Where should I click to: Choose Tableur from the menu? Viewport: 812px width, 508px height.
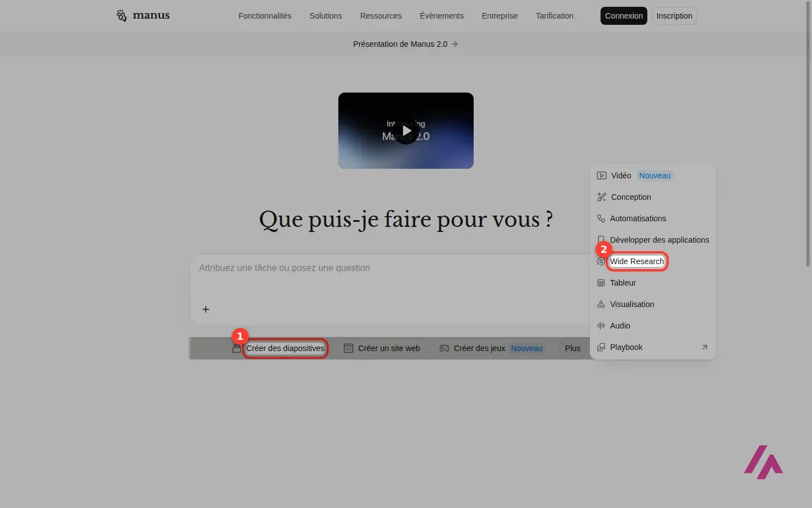pyautogui.click(x=653, y=283)
